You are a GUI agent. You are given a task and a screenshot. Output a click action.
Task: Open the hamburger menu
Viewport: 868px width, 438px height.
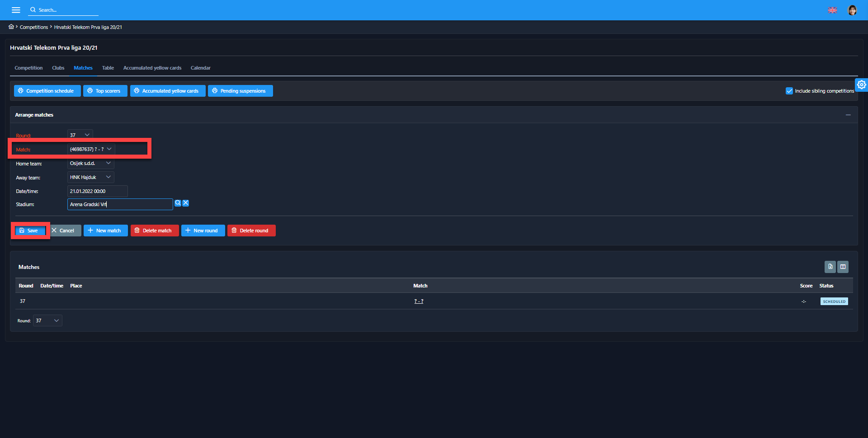pyautogui.click(x=16, y=10)
